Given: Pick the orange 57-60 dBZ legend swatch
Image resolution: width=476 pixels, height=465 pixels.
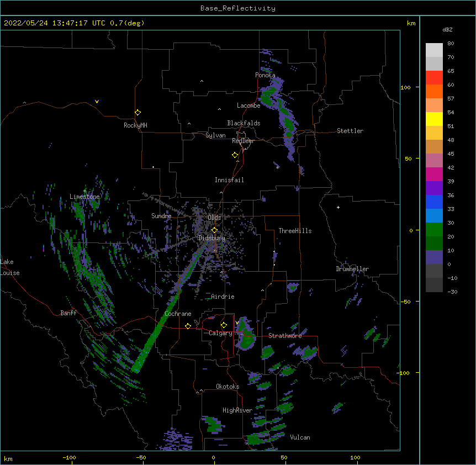Looking at the screenshot, I should click(x=434, y=92).
